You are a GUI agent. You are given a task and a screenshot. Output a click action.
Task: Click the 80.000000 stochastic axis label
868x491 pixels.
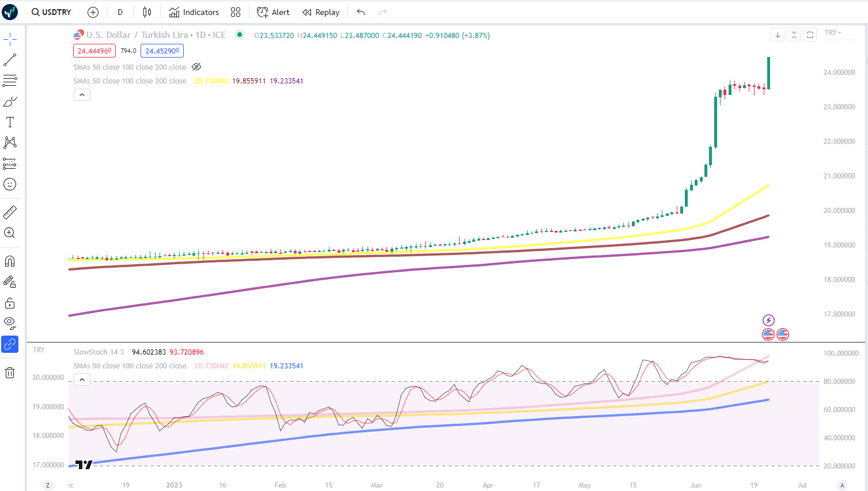[x=839, y=382]
